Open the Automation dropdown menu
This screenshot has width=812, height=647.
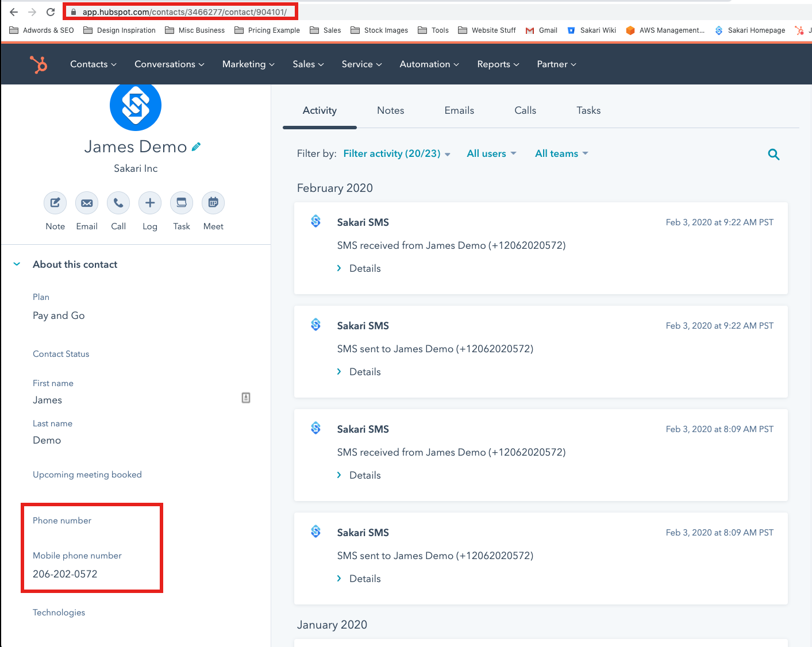coord(429,64)
